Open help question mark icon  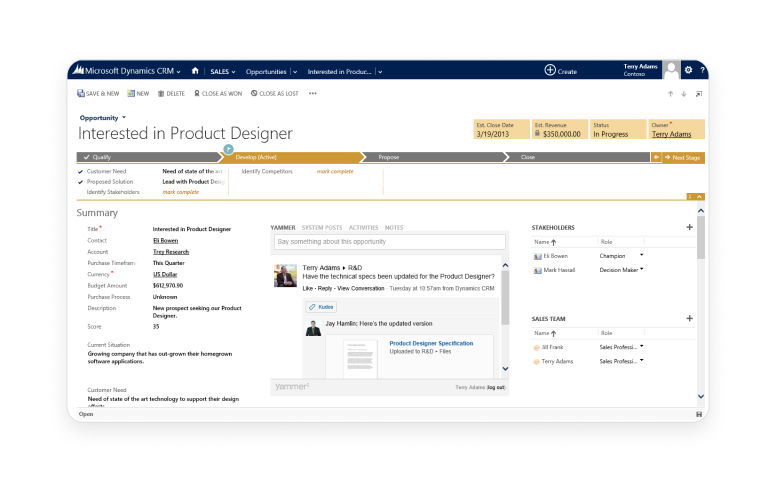tap(702, 70)
